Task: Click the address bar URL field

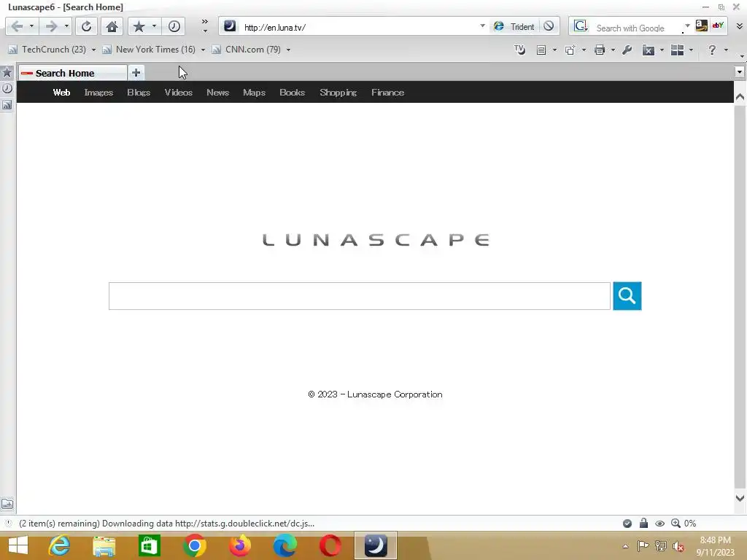Action: [x=357, y=27]
